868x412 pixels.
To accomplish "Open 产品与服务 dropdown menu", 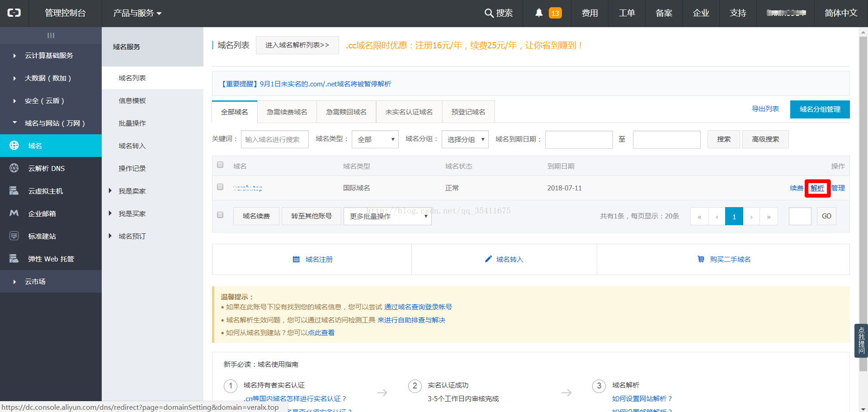I will tap(137, 13).
